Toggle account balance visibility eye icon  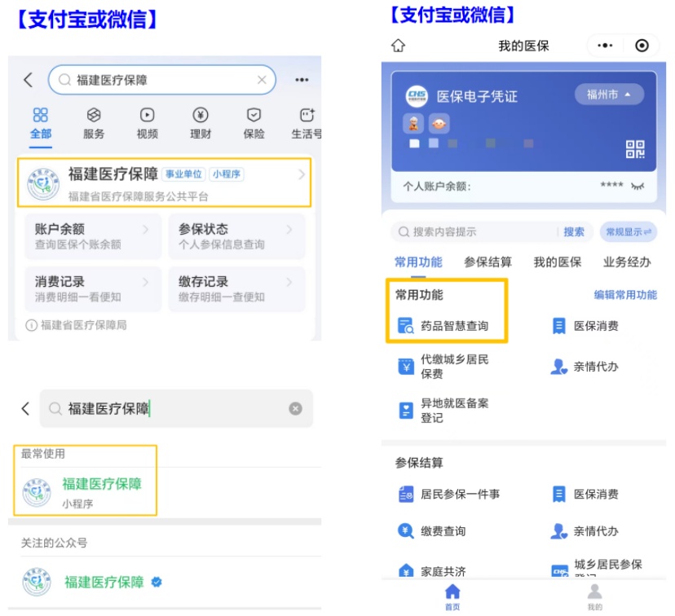[637, 186]
